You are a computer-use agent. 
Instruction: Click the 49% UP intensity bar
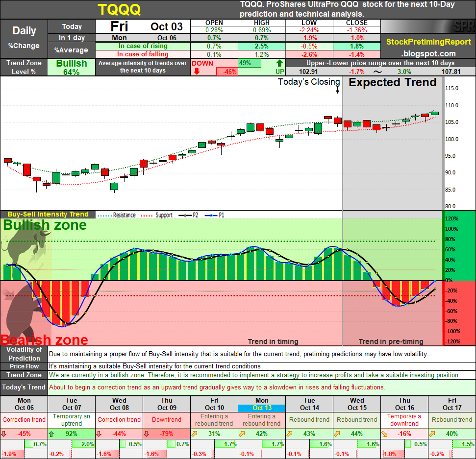[x=250, y=63]
